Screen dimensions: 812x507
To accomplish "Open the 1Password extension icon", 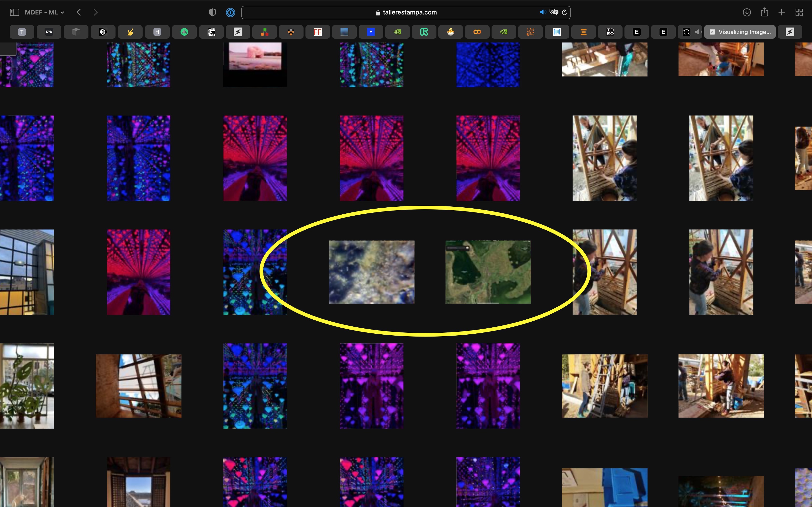I will [x=230, y=12].
